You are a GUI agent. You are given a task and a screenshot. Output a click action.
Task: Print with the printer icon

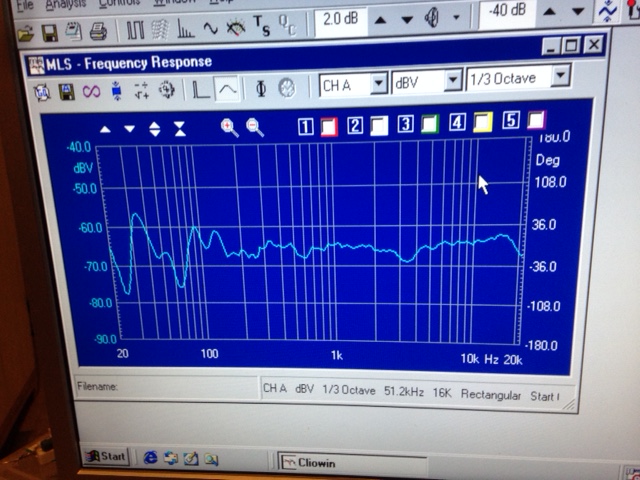[x=98, y=31]
